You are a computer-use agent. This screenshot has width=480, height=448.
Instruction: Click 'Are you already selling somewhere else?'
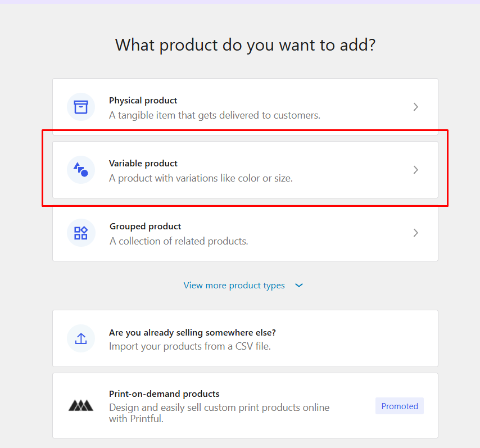pyautogui.click(x=192, y=333)
